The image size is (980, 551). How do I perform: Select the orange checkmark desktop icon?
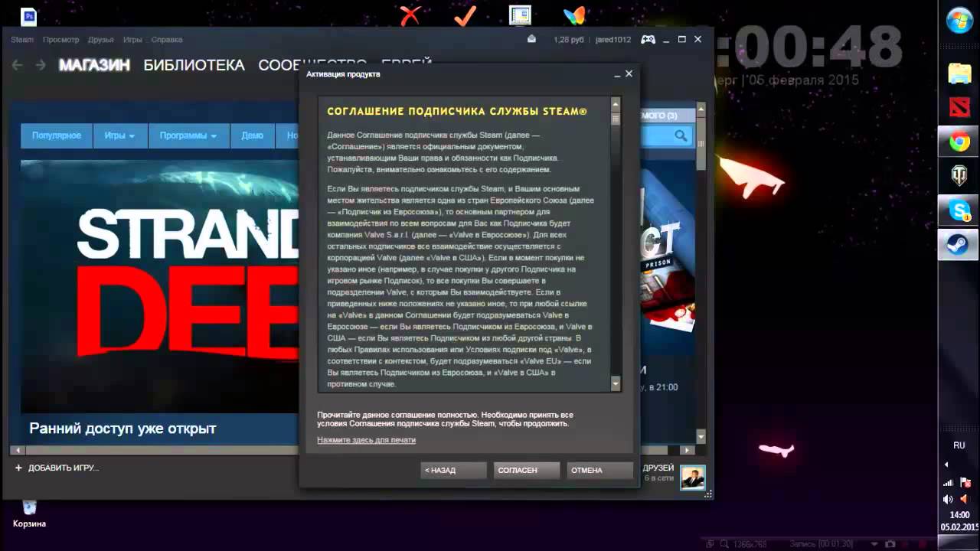click(465, 15)
